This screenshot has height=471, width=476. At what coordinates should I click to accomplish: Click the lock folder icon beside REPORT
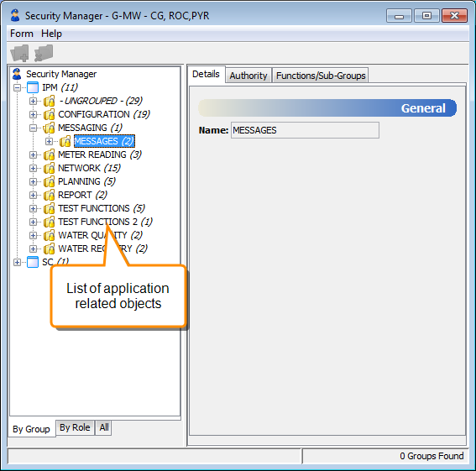coord(50,195)
